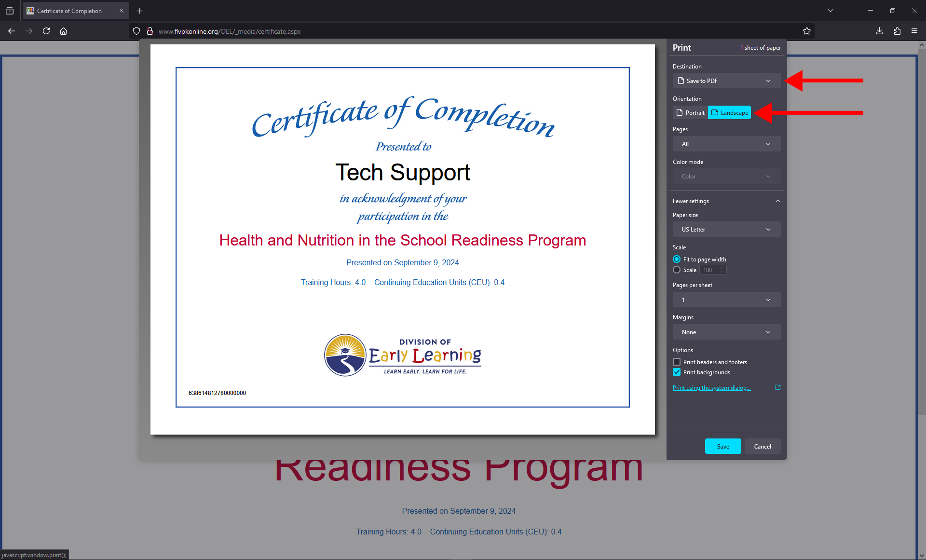This screenshot has height=560, width=926.
Task: Open the extensions puzzle icon
Action: (x=897, y=31)
